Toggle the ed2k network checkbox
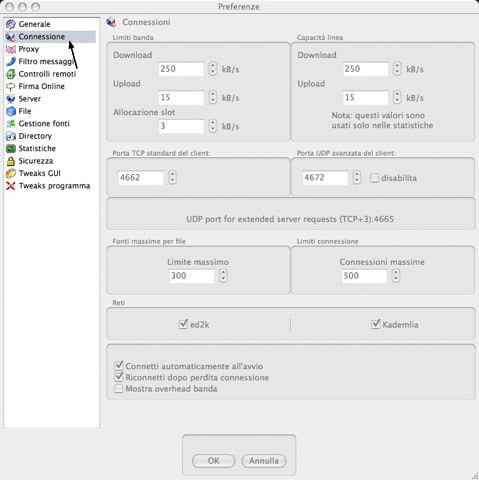 (x=184, y=324)
